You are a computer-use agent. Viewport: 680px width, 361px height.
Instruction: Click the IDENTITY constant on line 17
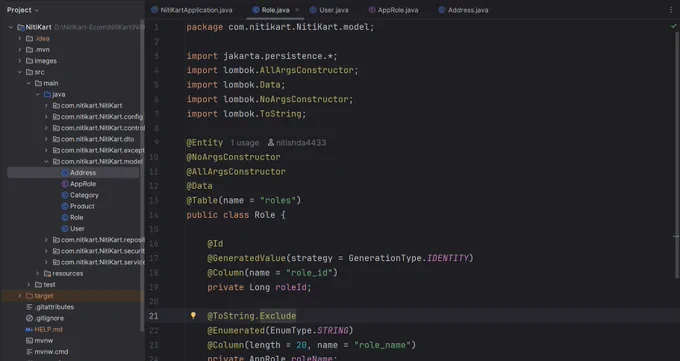point(448,258)
